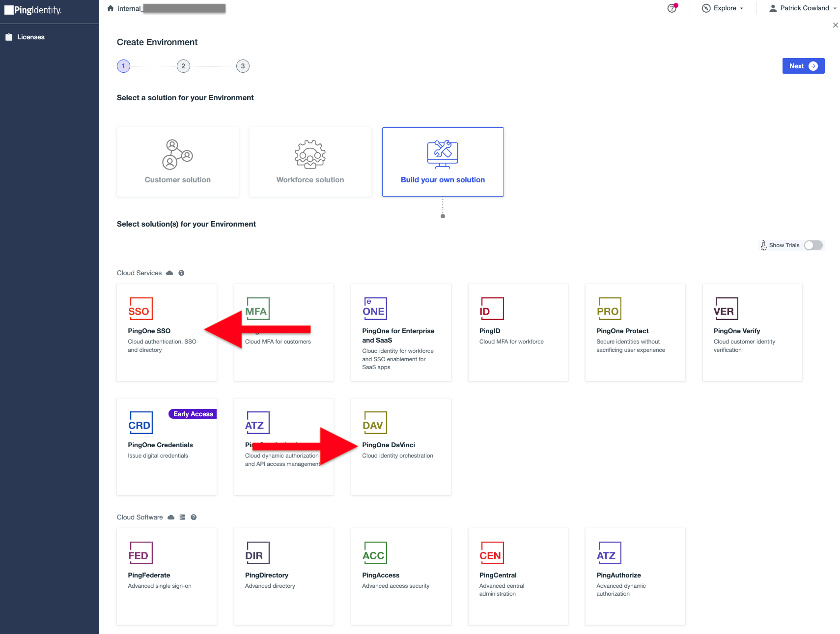Select PingAccess title
840x634 pixels.
click(381, 576)
